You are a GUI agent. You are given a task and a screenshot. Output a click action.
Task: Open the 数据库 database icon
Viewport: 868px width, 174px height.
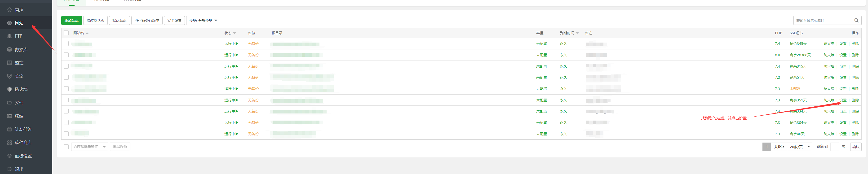9,49
